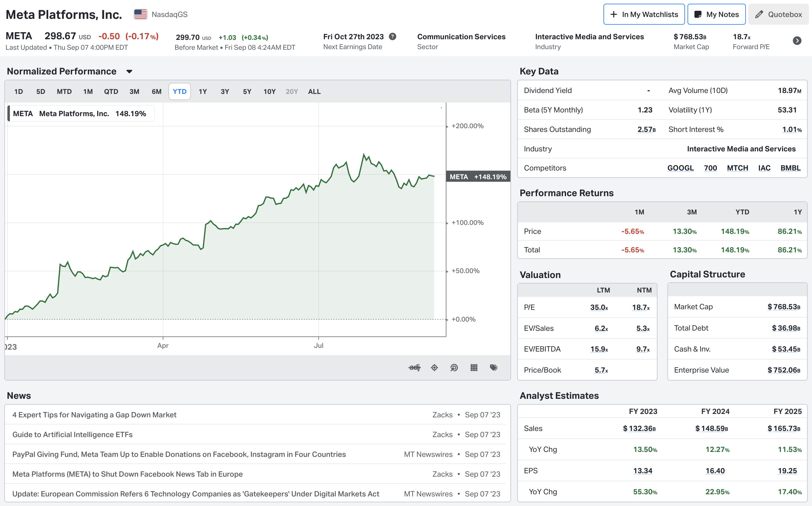Open the BMBL competitor link
Screen dimensions: 812x506
[x=791, y=168]
